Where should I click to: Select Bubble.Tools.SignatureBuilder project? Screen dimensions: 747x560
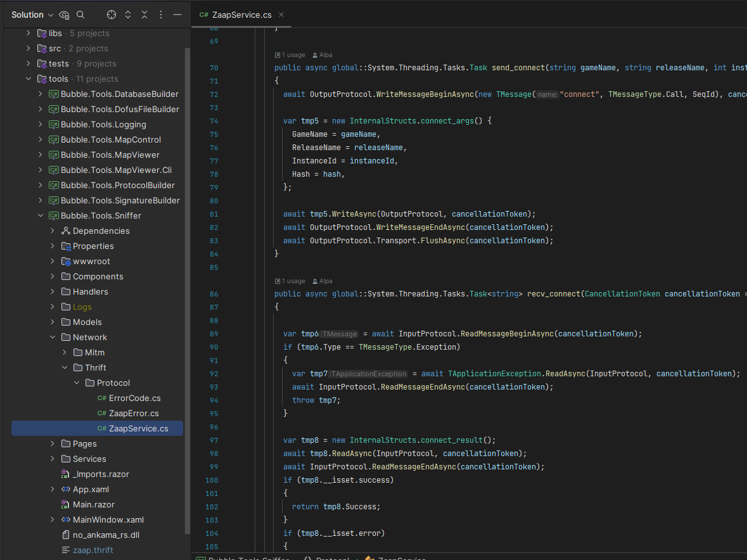point(120,200)
